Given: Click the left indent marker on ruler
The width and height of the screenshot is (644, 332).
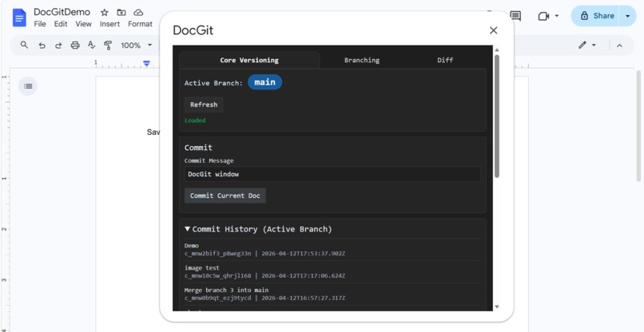Looking at the screenshot, I should pos(147,64).
